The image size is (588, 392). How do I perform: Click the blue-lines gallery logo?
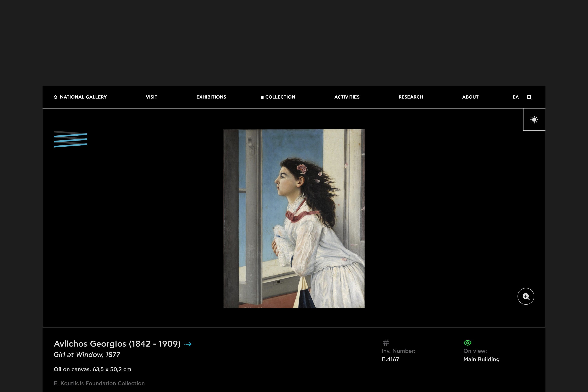(71, 139)
